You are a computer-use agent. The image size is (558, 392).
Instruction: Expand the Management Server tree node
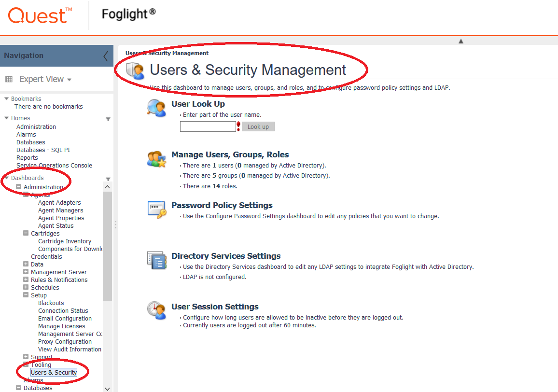point(26,272)
